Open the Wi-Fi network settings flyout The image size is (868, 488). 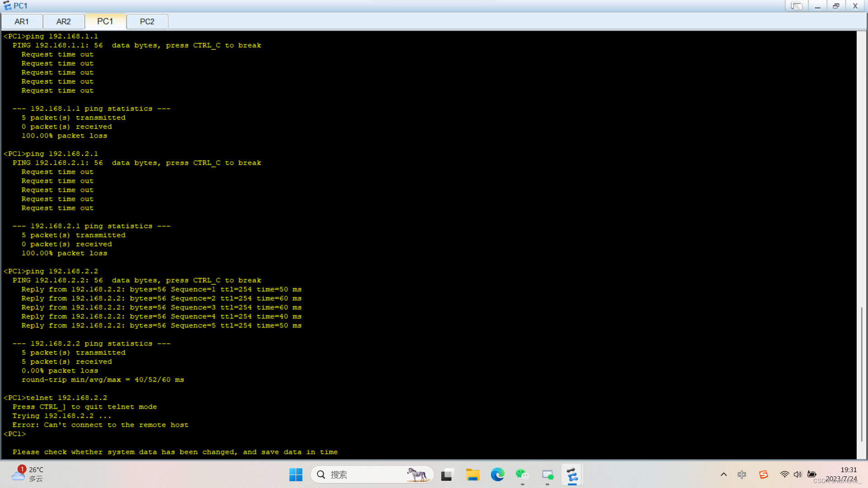784,474
